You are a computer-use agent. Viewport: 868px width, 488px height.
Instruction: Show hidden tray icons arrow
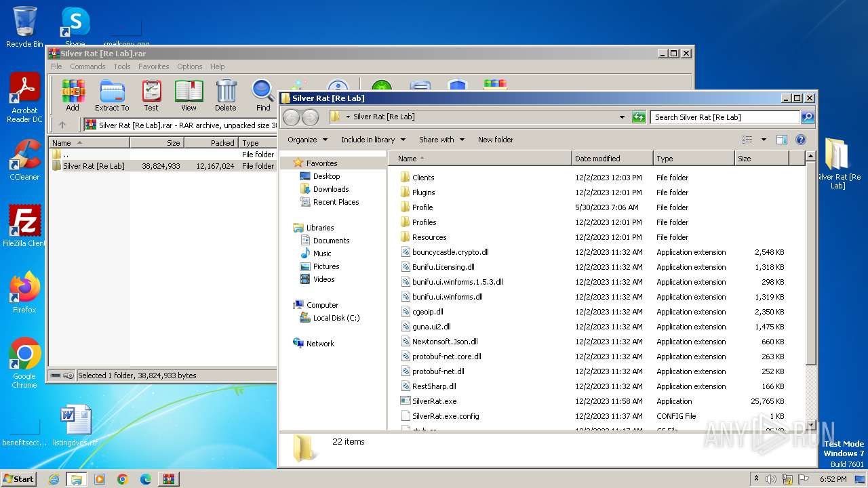[756, 479]
